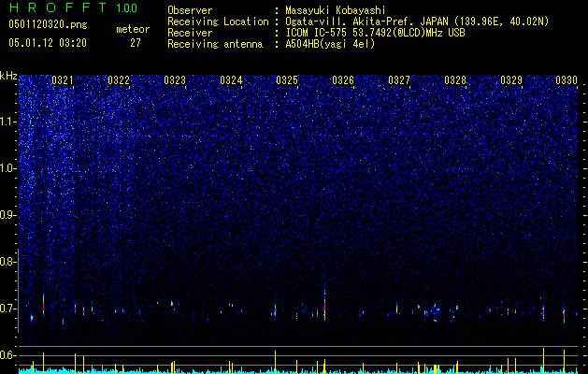Click the 0329 time marker
The image size is (588, 374).
pyautogui.click(x=511, y=80)
